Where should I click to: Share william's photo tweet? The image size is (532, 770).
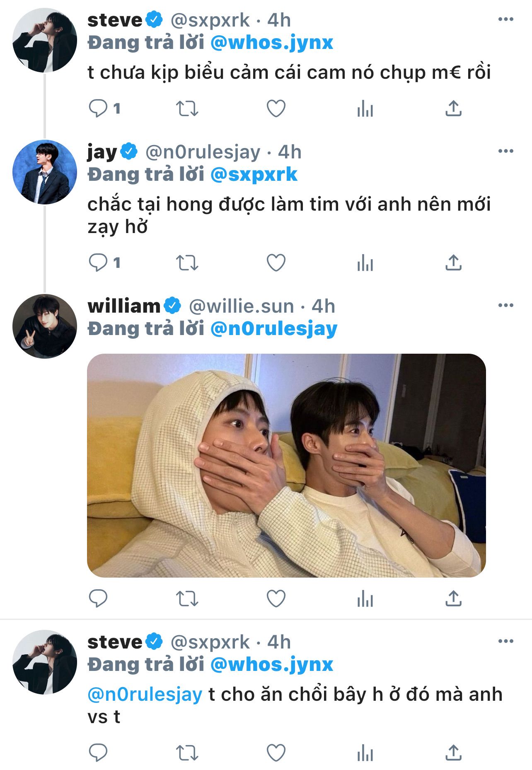pos(453,598)
